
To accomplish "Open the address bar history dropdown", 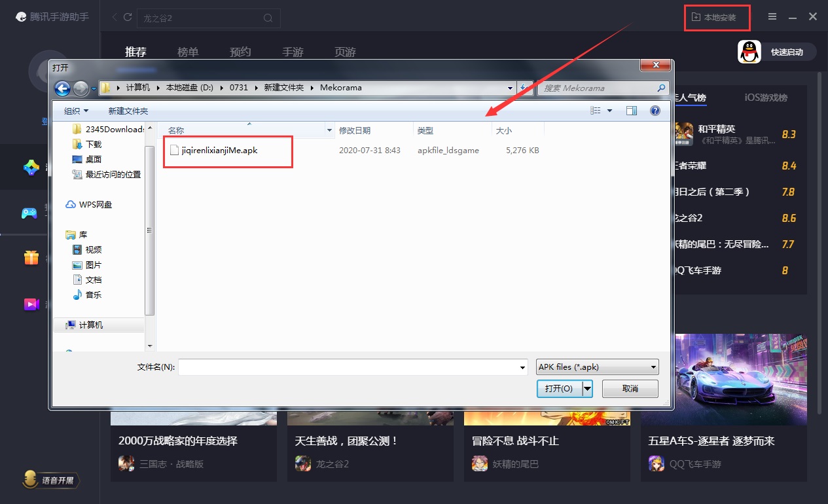I will coord(510,87).
